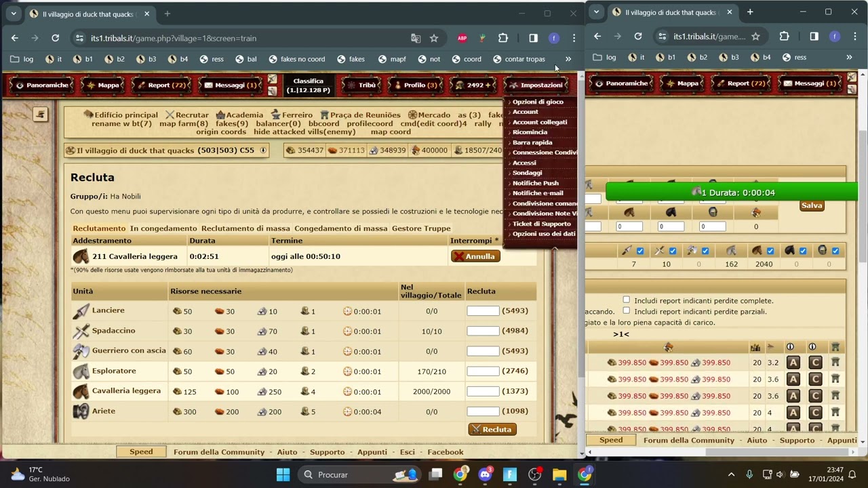868x488 pixels.
Task: Click Esci link in the left window footer
Action: pyautogui.click(x=408, y=452)
